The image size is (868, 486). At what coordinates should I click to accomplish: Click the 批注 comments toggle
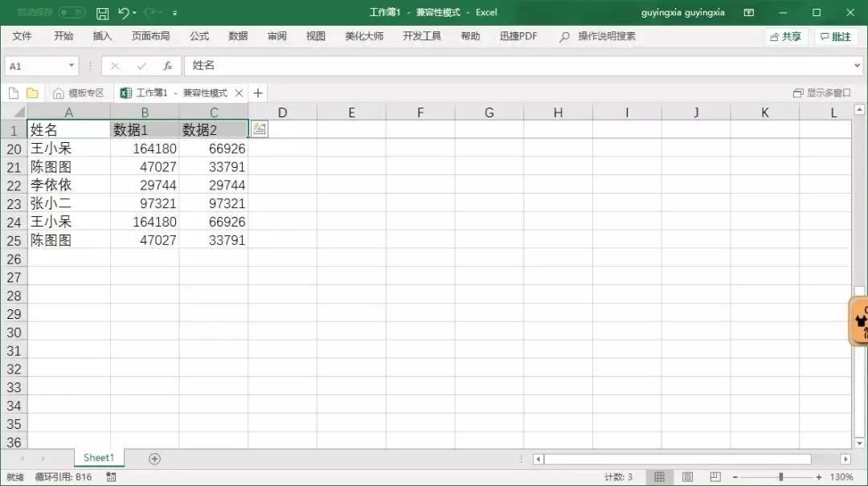coord(836,36)
